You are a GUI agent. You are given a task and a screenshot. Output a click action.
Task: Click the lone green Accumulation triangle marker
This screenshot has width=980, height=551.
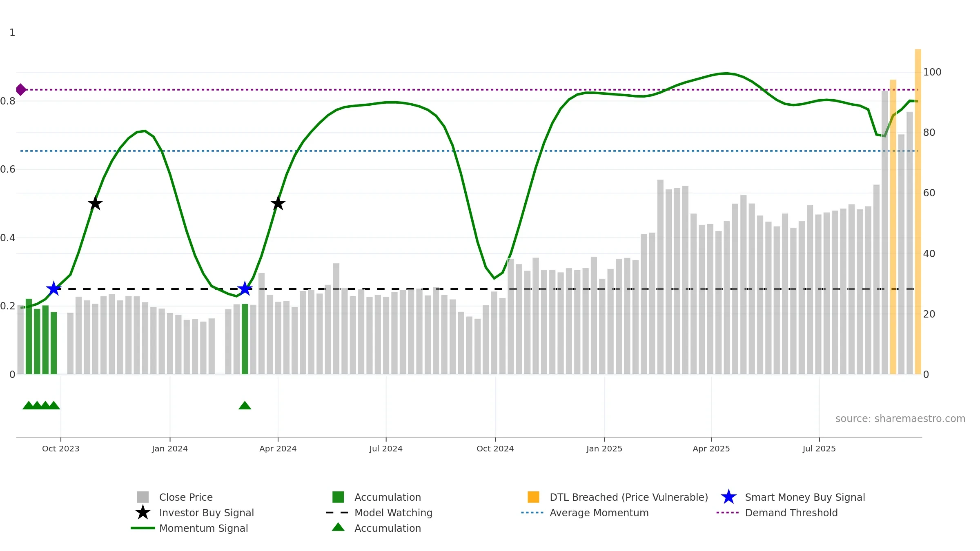(245, 405)
